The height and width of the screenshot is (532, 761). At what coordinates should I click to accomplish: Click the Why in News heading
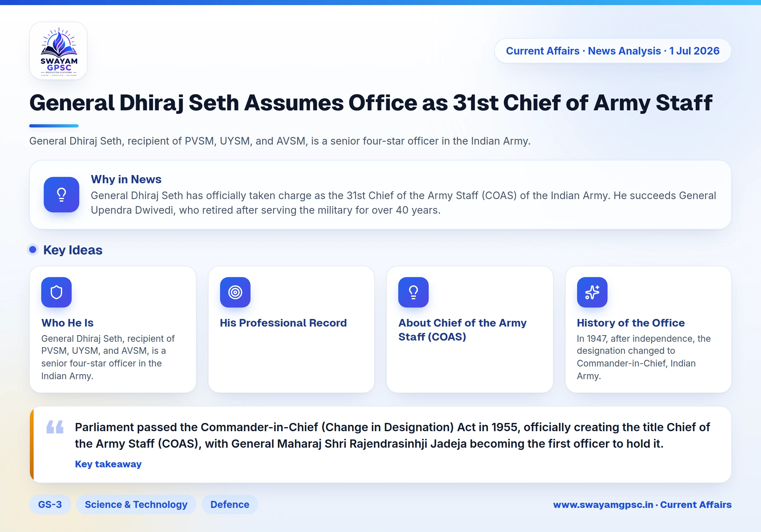(126, 179)
